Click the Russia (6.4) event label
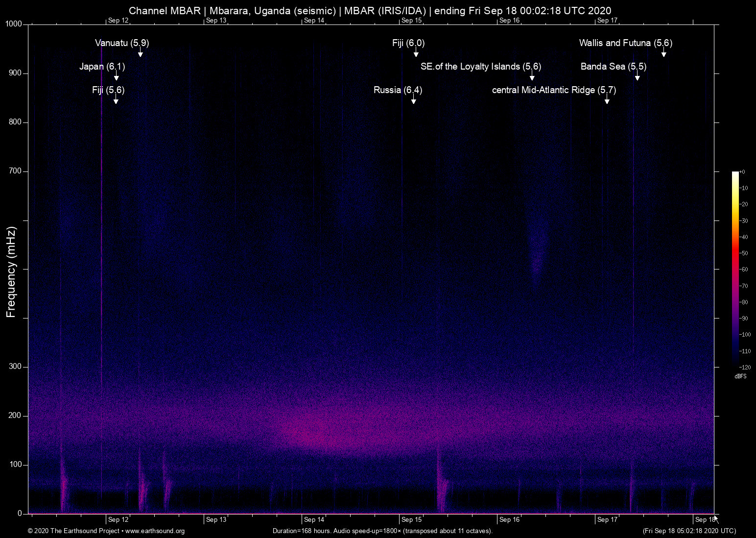The image size is (756, 538). (x=398, y=90)
